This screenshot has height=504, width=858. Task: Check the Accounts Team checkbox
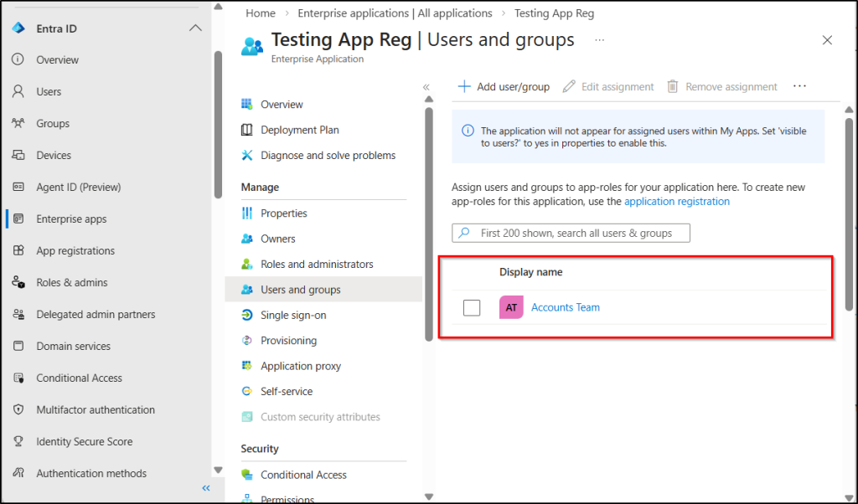pyautogui.click(x=470, y=307)
